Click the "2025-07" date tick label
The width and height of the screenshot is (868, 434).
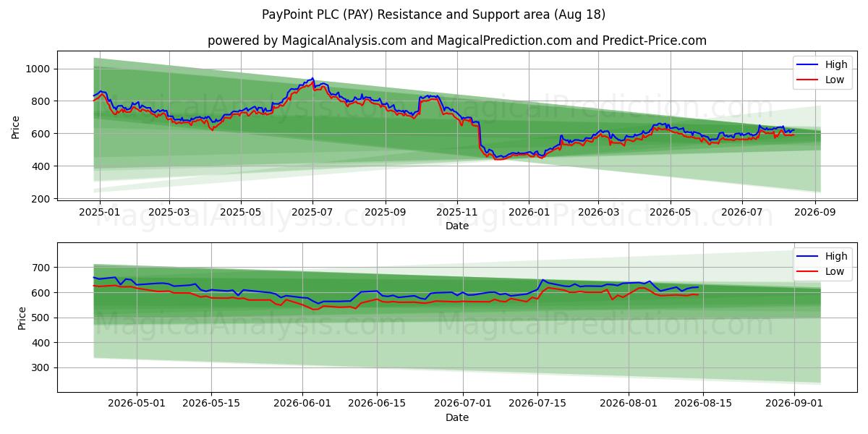coord(312,213)
